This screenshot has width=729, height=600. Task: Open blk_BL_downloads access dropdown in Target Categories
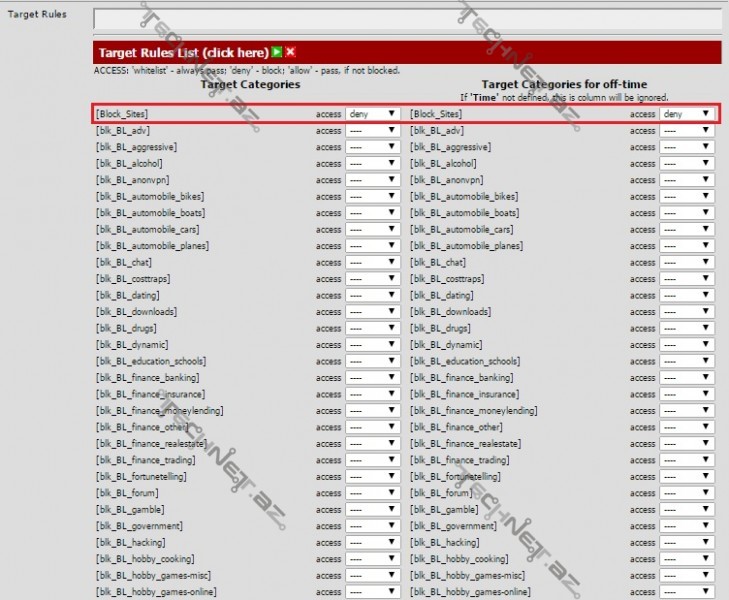(373, 312)
